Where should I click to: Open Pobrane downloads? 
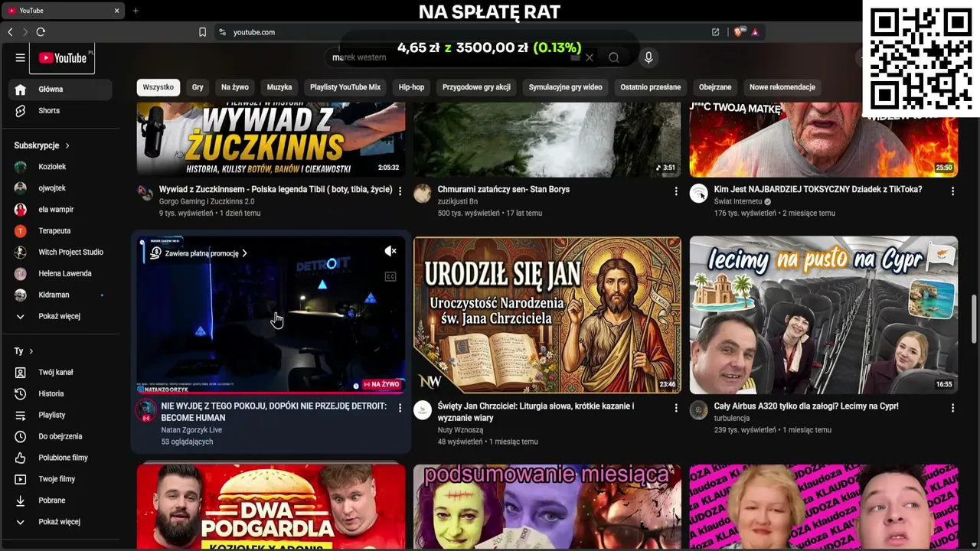coord(60,500)
